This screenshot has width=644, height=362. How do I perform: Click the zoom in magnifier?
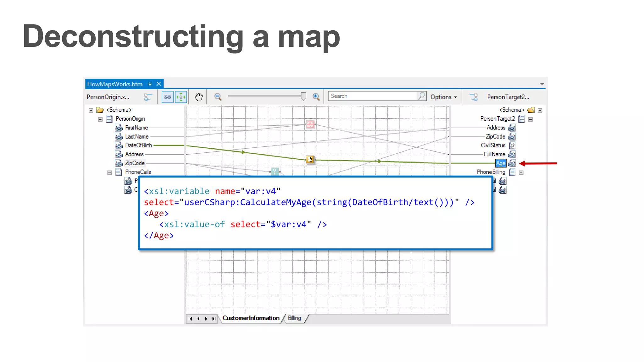click(x=316, y=97)
